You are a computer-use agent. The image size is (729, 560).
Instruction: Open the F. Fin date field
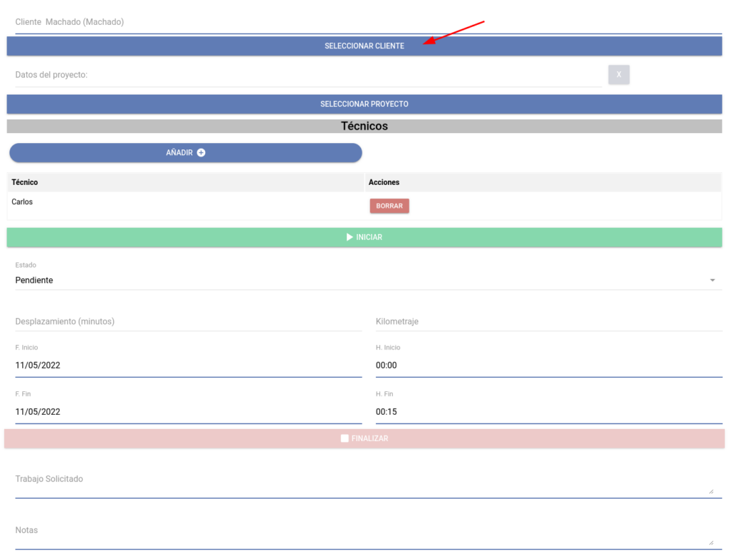click(188, 412)
